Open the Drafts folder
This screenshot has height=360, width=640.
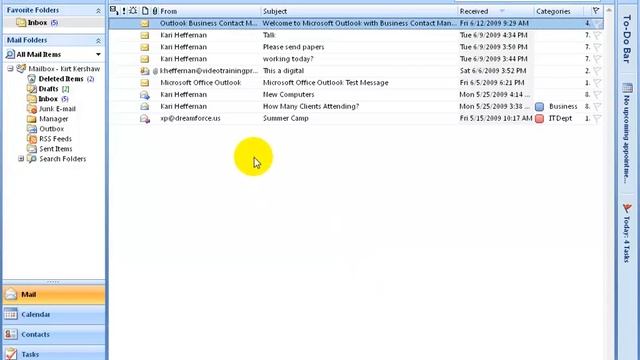48,89
